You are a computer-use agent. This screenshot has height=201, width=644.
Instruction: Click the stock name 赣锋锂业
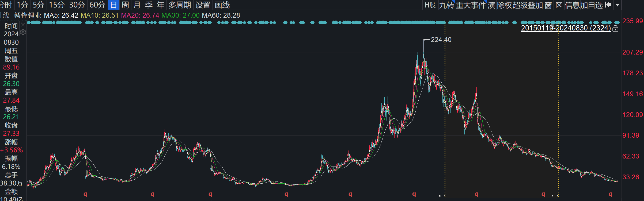tap(28, 15)
